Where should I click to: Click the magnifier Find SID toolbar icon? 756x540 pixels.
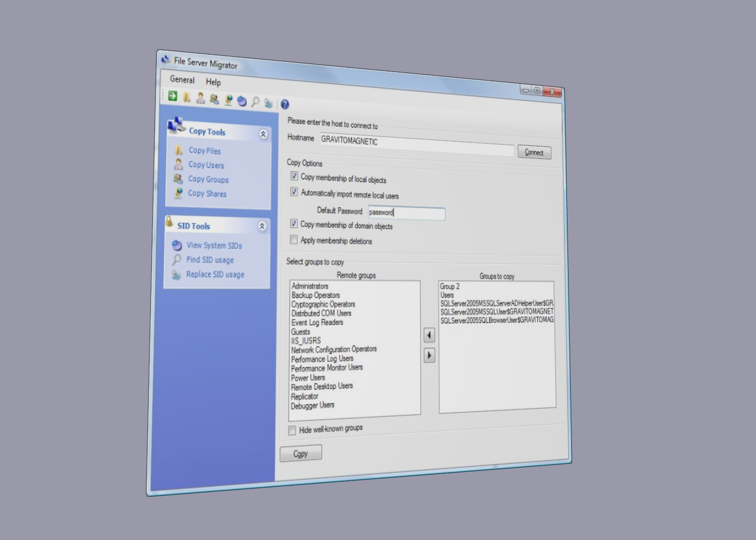(x=255, y=102)
